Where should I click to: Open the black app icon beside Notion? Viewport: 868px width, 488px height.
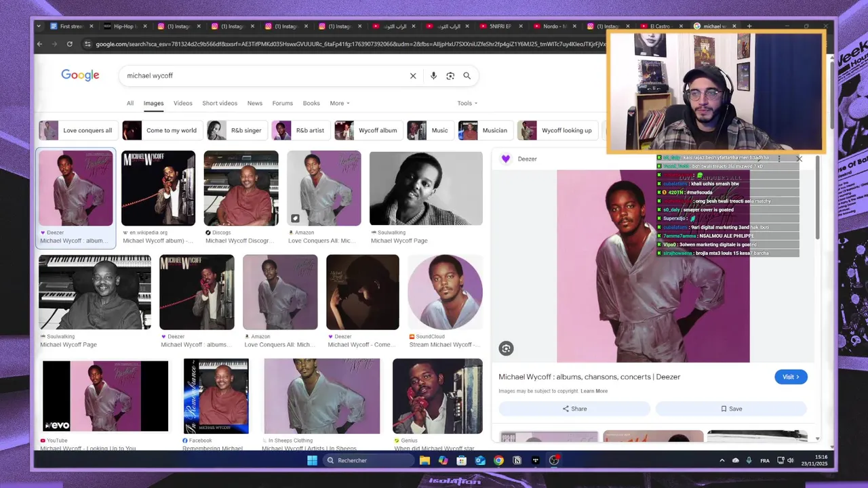point(536,460)
